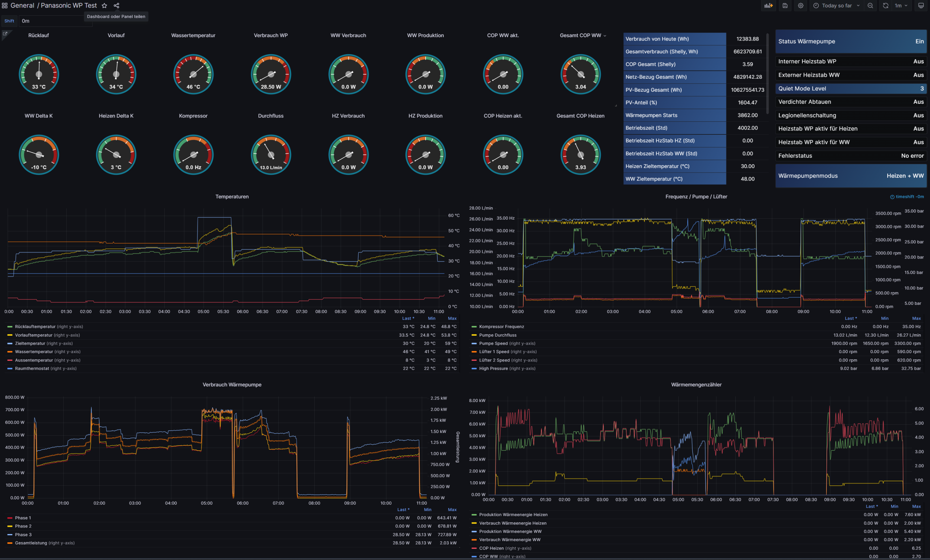Open the Today so far time picker
The width and height of the screenshot is (930, 560).
point(836,6)
